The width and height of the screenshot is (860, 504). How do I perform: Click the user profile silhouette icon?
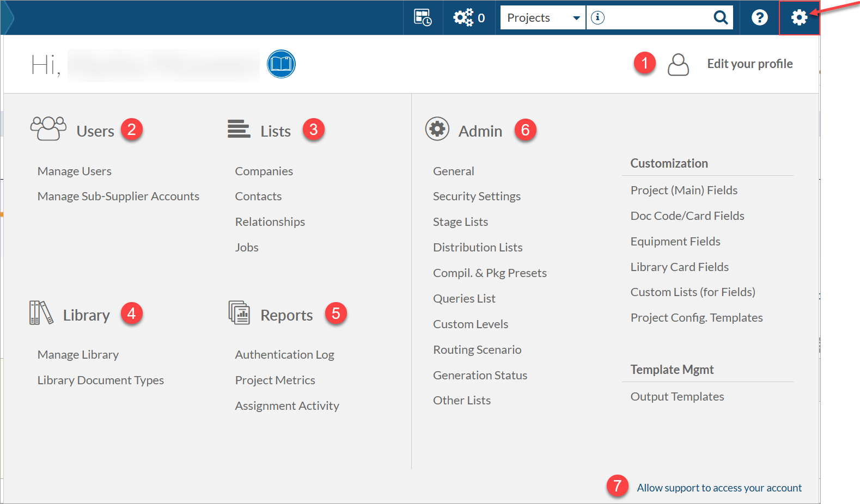coord(678,64)
